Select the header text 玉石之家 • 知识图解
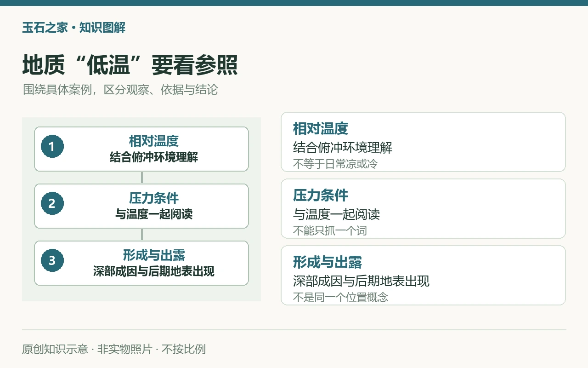 [x=73, y=28]
